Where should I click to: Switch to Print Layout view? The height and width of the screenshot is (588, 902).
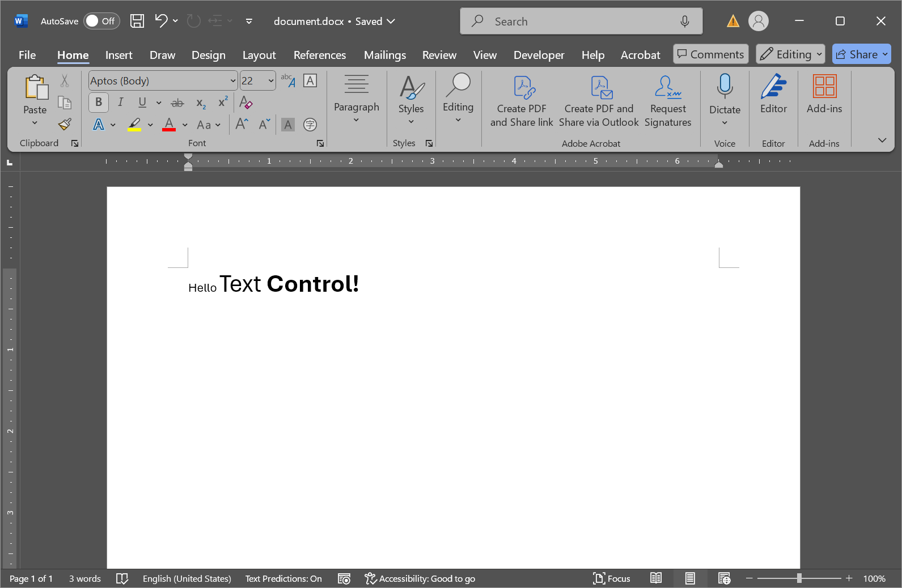click(690, 578)
